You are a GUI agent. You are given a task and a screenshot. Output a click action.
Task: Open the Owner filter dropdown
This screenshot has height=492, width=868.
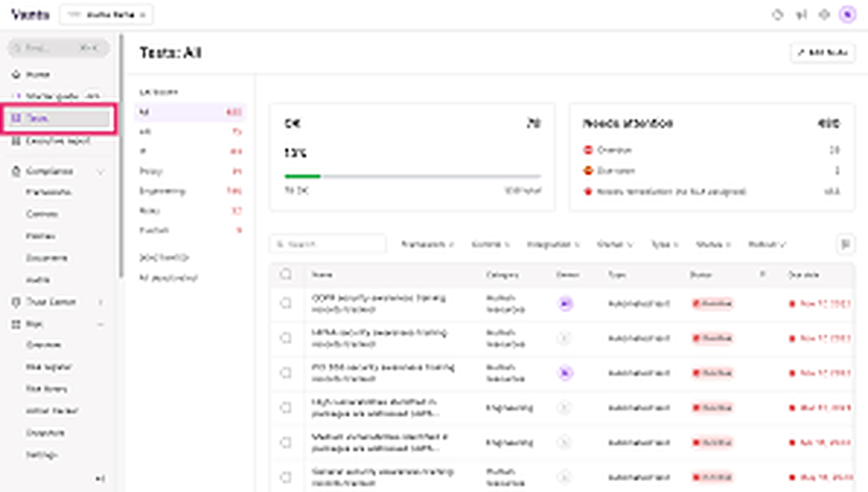pos(615,245)
